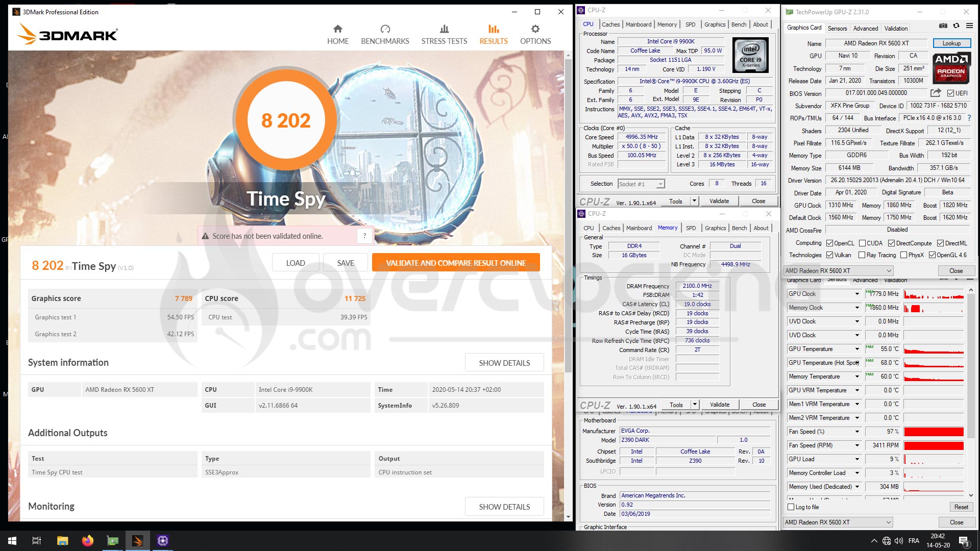This screenshot has height=551, width=980.
Task: Click the question mark on validation warning
Action: (x=364, y=236)
